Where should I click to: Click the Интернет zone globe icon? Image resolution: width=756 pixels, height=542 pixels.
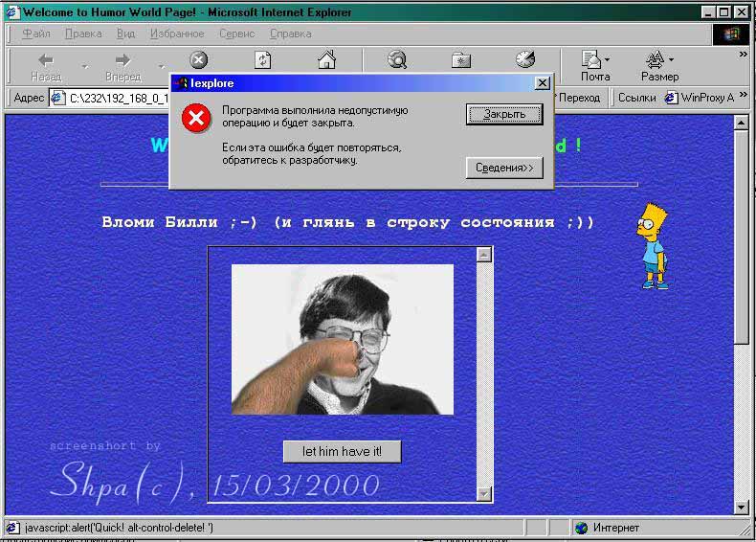pyautogui.click(x=582, y=528)
